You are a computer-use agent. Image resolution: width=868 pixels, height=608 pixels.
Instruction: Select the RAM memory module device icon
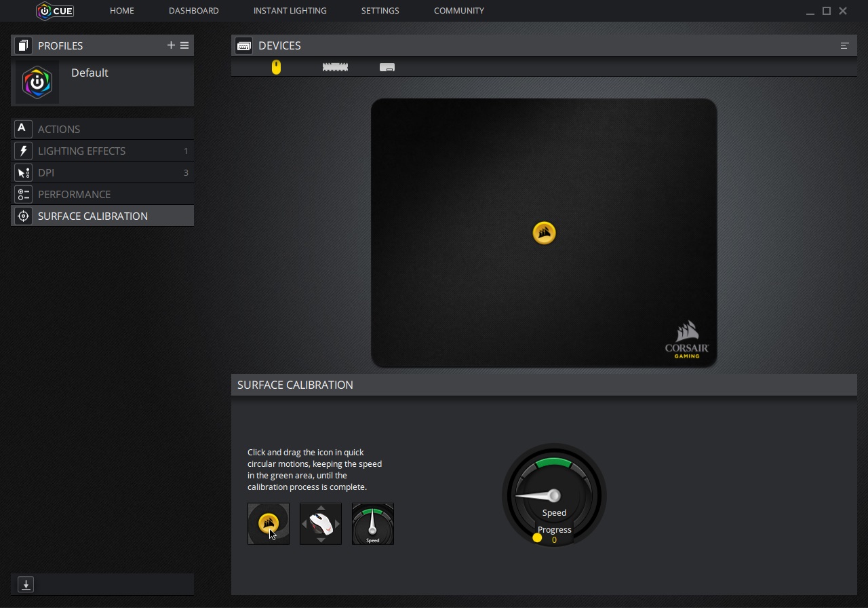click(335, 67)
